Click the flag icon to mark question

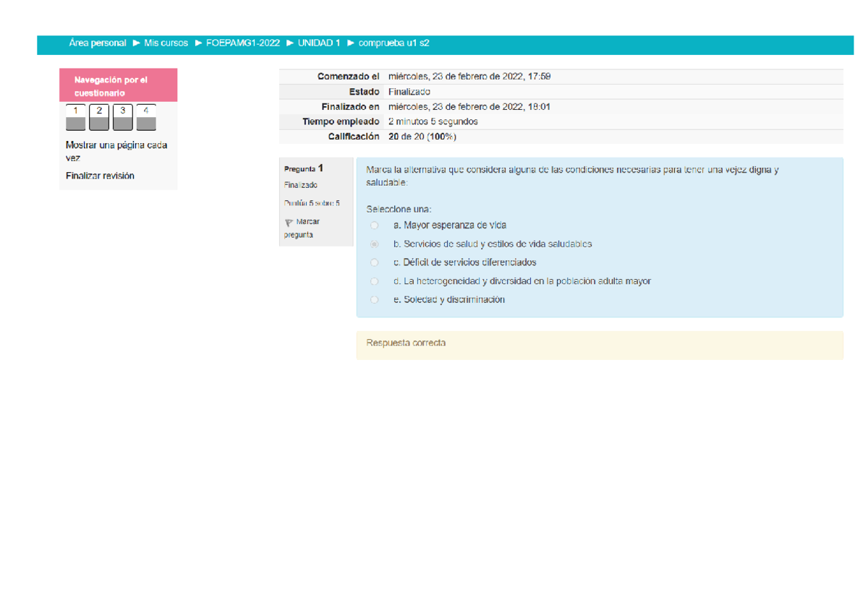click(289, 223)
